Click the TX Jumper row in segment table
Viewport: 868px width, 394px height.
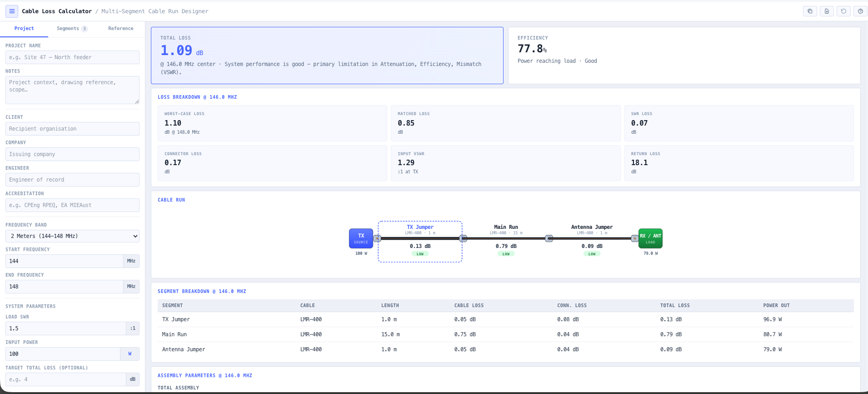click(x=506, y=319)
